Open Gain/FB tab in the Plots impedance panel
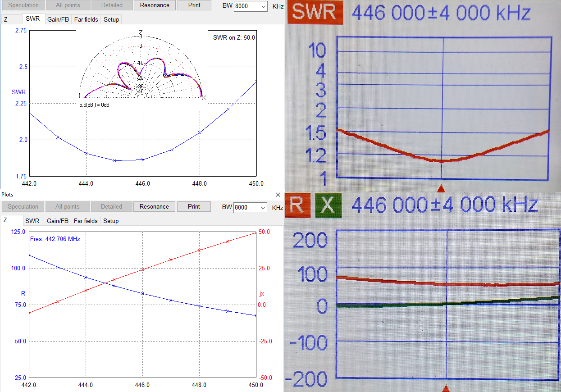 pyautogui.click(x=58, y=221)
